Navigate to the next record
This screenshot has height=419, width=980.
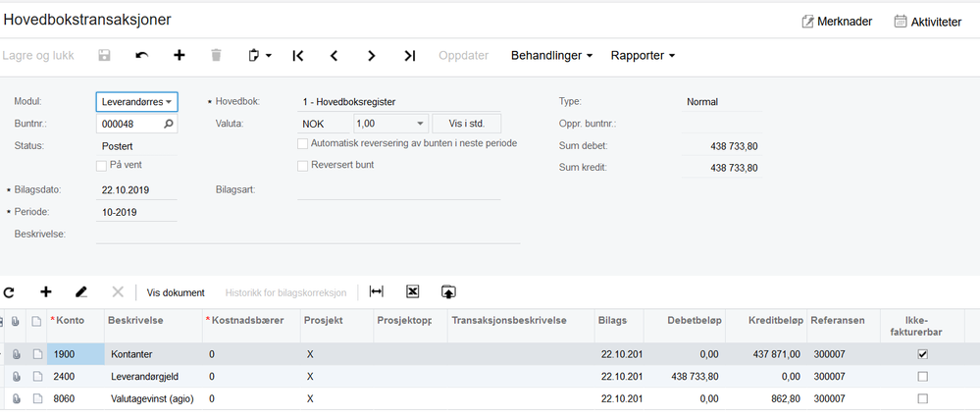click(372, 56)
